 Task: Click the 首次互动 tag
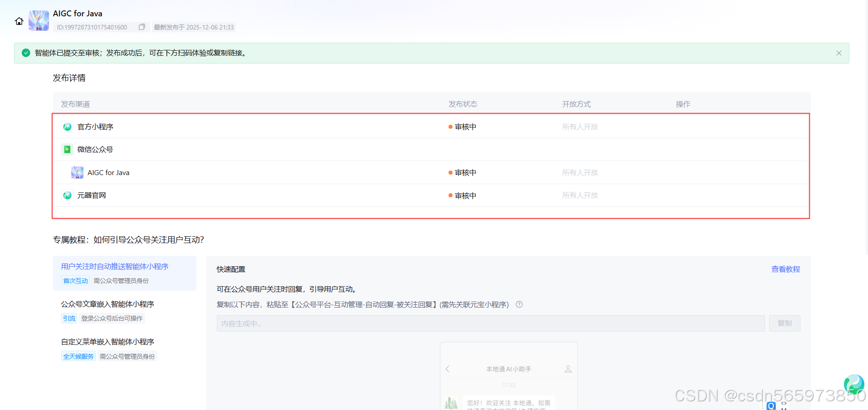(x=75, y=281)
